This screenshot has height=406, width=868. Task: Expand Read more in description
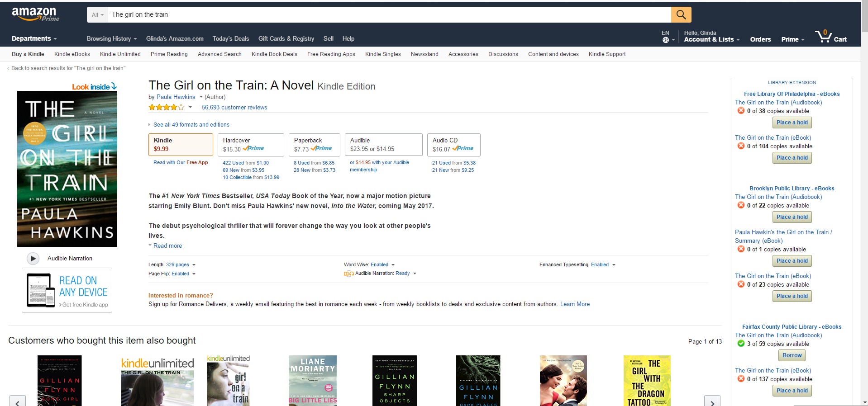(167, 245)
